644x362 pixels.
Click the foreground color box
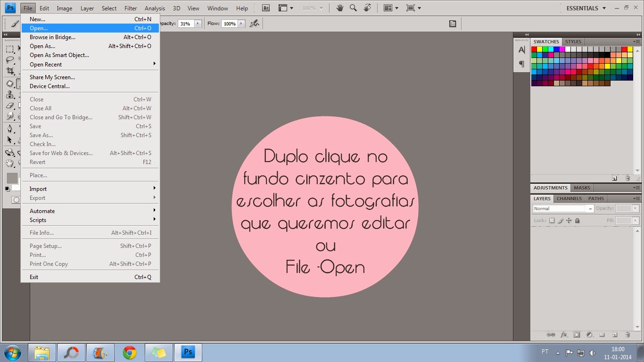pos(12,178)
